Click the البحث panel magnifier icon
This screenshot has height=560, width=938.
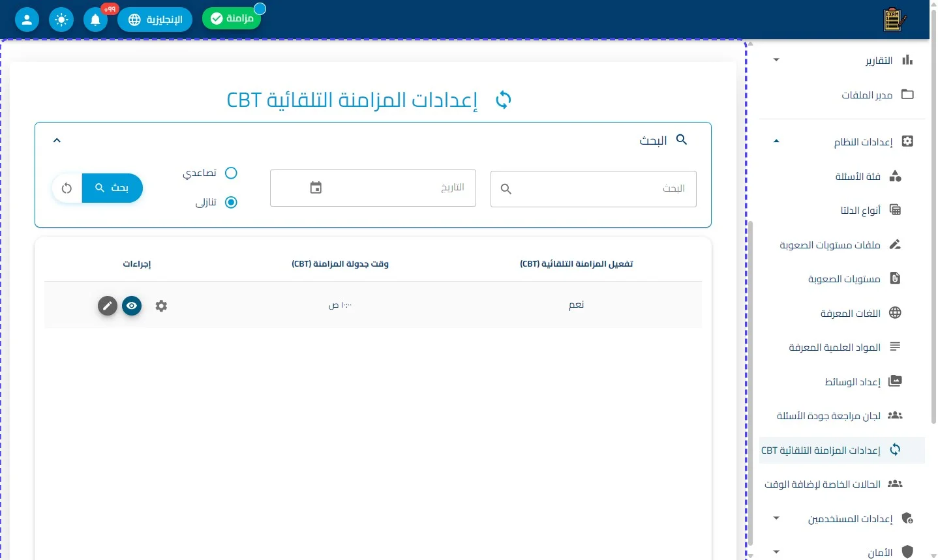682,140
